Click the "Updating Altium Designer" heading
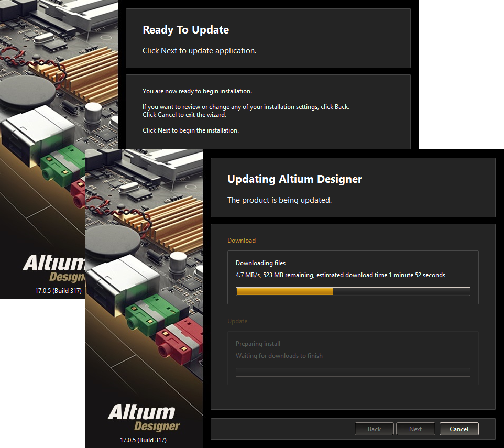This screenshot has width=504, height=448. click(294, 179)
